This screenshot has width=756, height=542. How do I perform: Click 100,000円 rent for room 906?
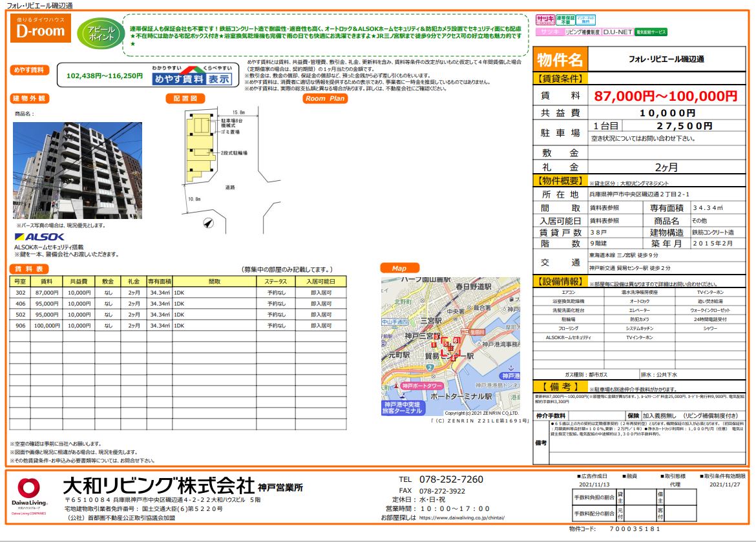pyautogui.click(x=47, y=326)
